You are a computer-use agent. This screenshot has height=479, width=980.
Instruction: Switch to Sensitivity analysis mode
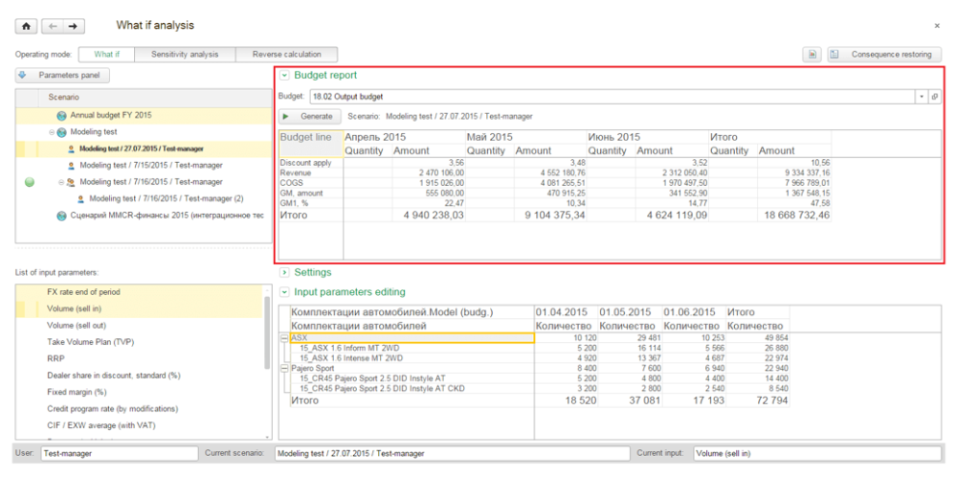tap(185, 55)
